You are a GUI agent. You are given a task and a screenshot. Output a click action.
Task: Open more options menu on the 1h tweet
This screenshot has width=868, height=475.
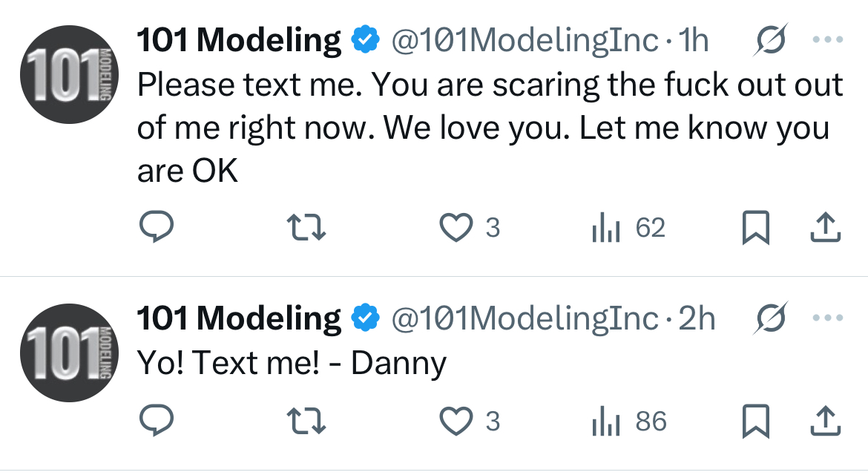(x=828, y=40)
